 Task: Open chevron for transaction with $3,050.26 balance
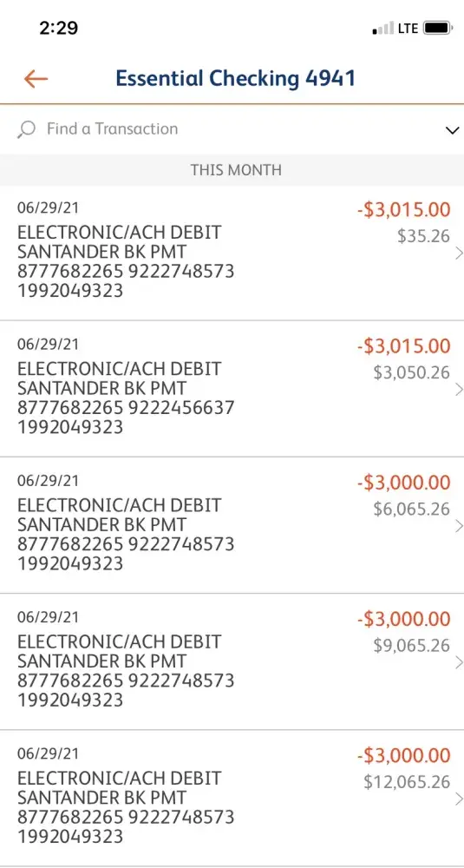(458, 390)
